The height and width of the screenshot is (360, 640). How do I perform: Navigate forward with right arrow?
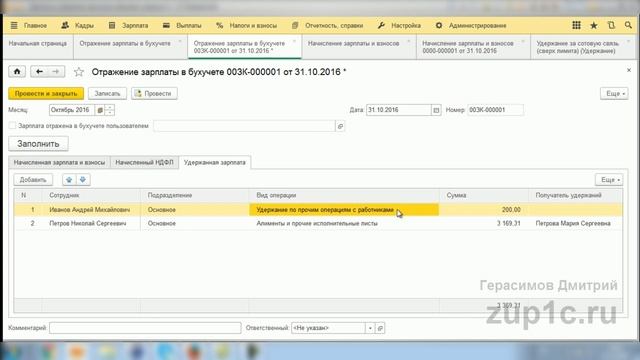coord(56,72)
